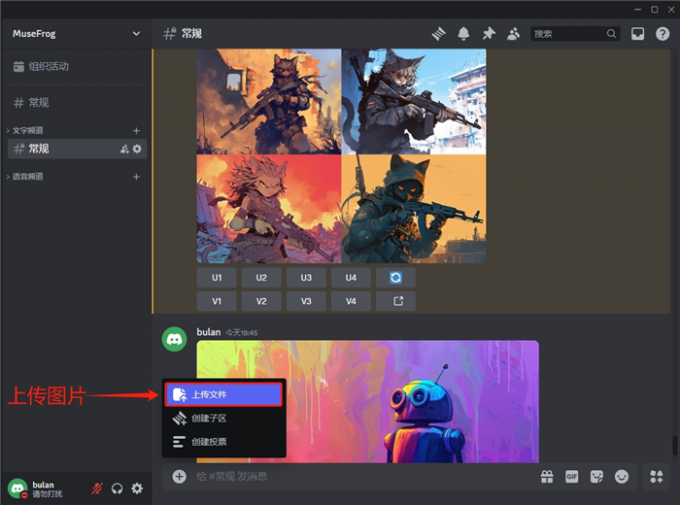Click V2 variation button

click(x=261, y=301)
